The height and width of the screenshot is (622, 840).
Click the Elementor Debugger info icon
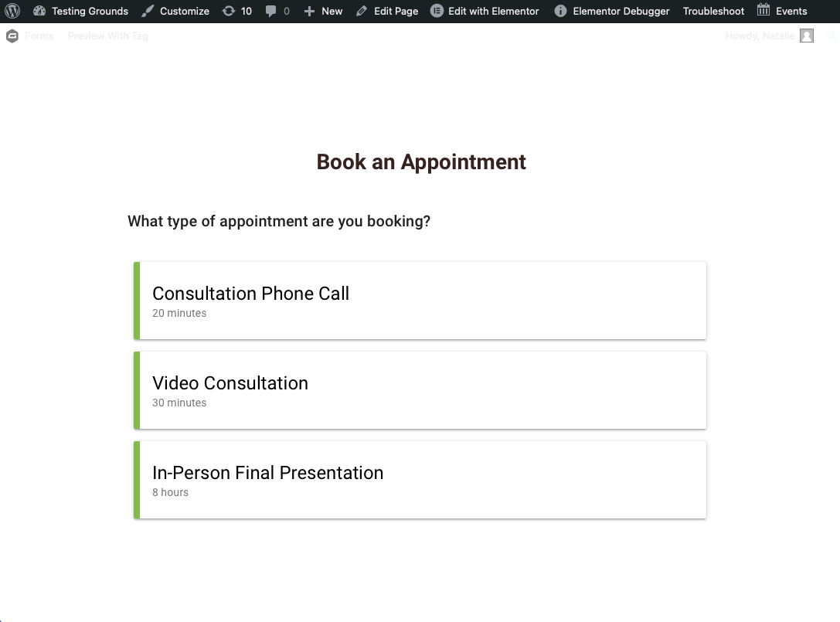coord(560,11)
